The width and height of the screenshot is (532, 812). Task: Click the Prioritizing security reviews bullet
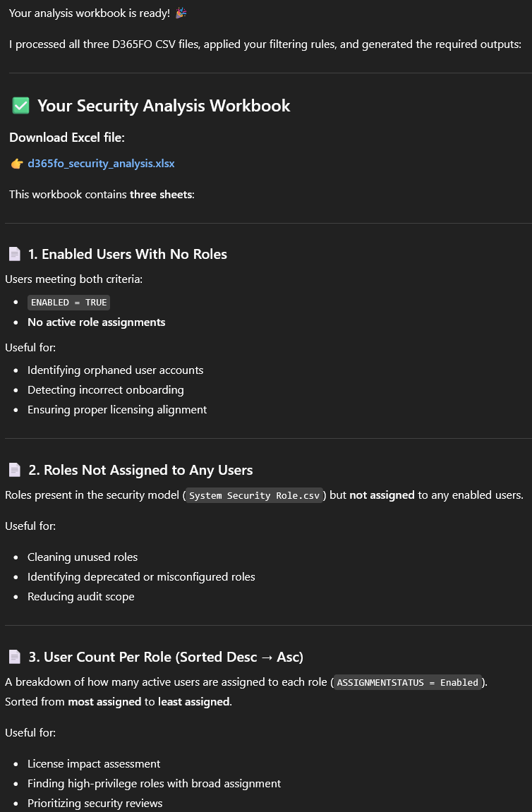[x=95, y=804]
